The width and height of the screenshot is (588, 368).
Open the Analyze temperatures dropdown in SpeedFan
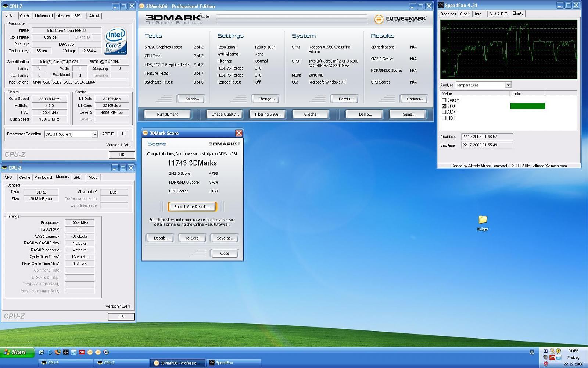point(508,85)
